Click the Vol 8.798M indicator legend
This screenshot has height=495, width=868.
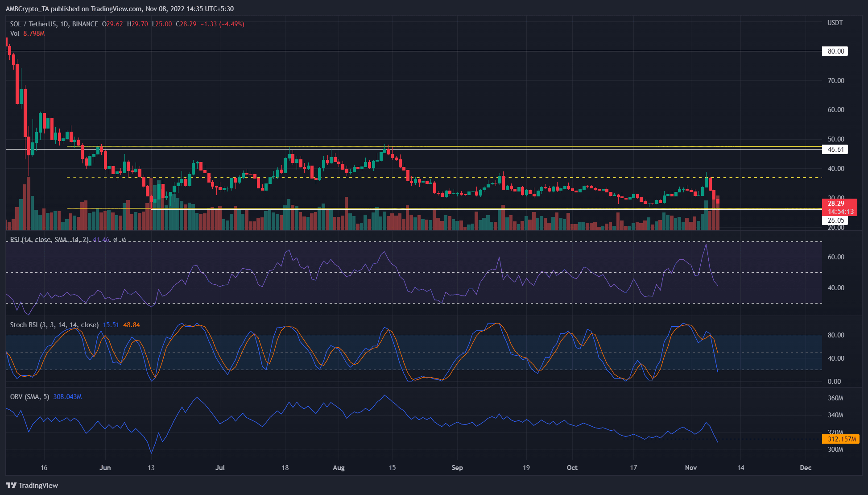[x=27, y=33]
